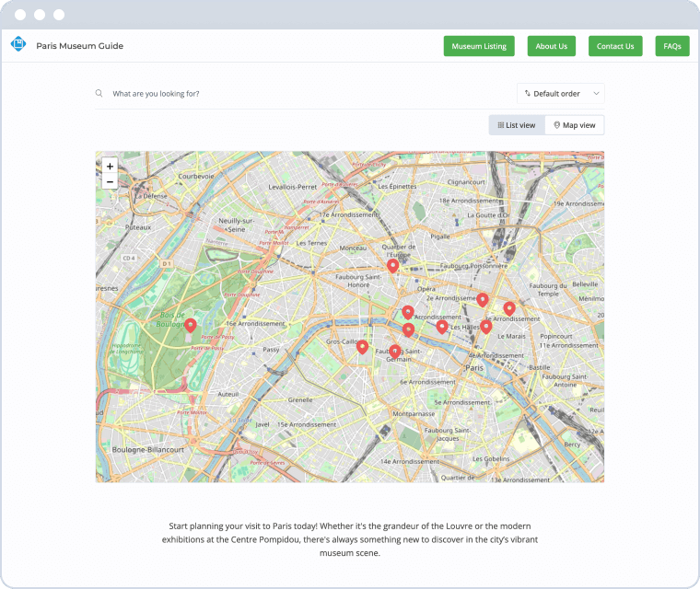700x589 pixels.
Task: Select the map pin in Bois de Boulogne
Action: [190, 325]
